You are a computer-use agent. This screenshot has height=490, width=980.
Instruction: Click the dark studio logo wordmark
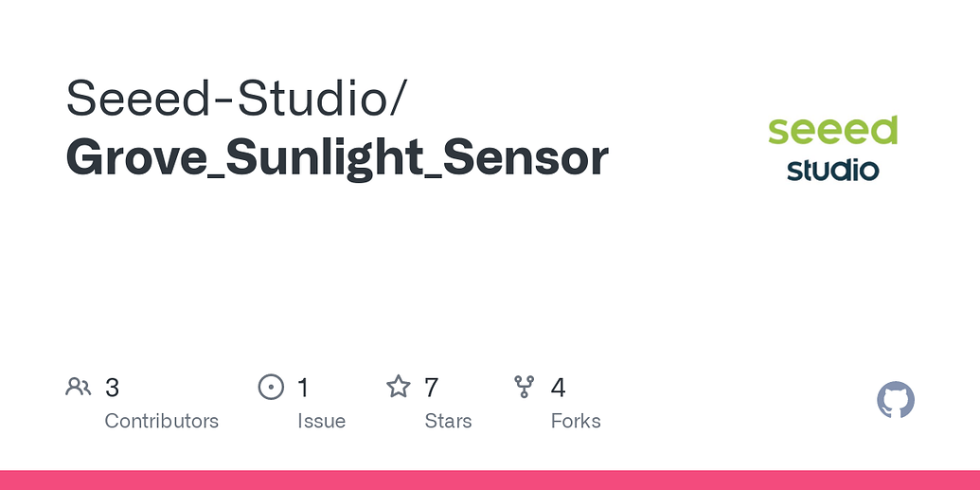833,170
